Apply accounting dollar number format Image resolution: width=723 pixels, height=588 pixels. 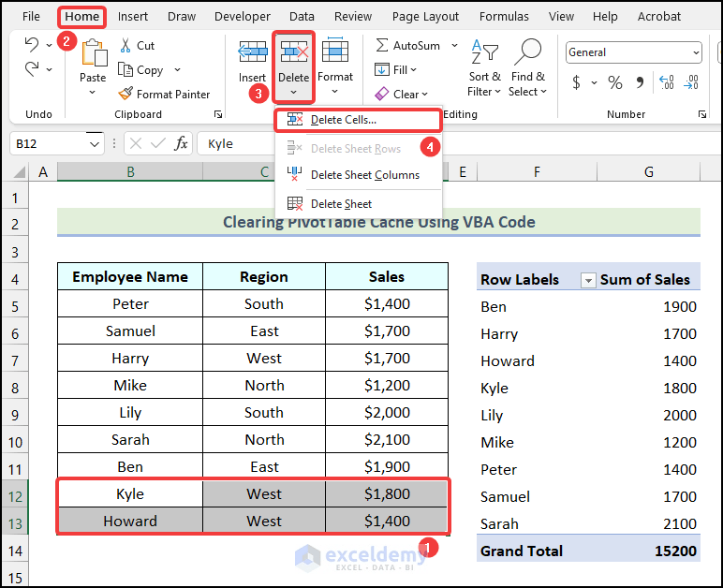tap(576, 82)
